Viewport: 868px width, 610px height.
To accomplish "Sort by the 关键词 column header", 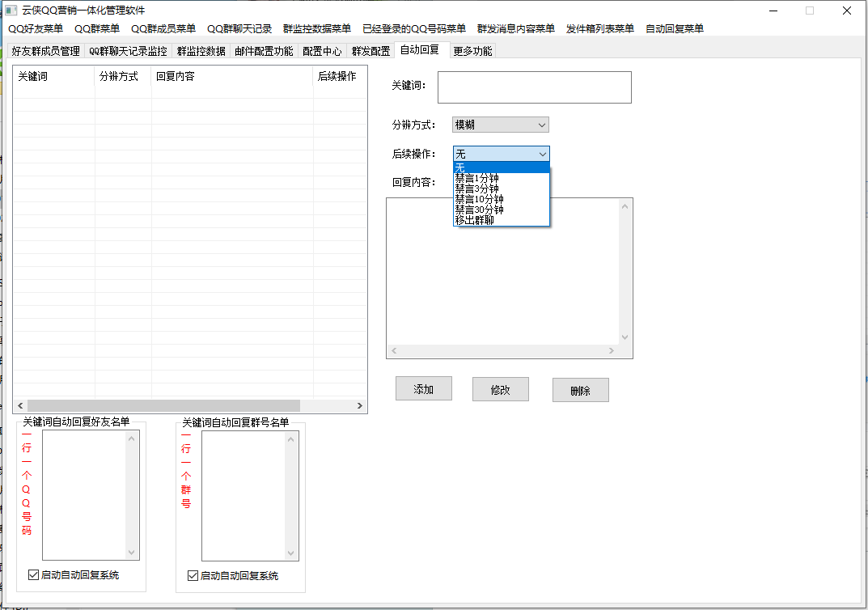I will pos(53,76).
